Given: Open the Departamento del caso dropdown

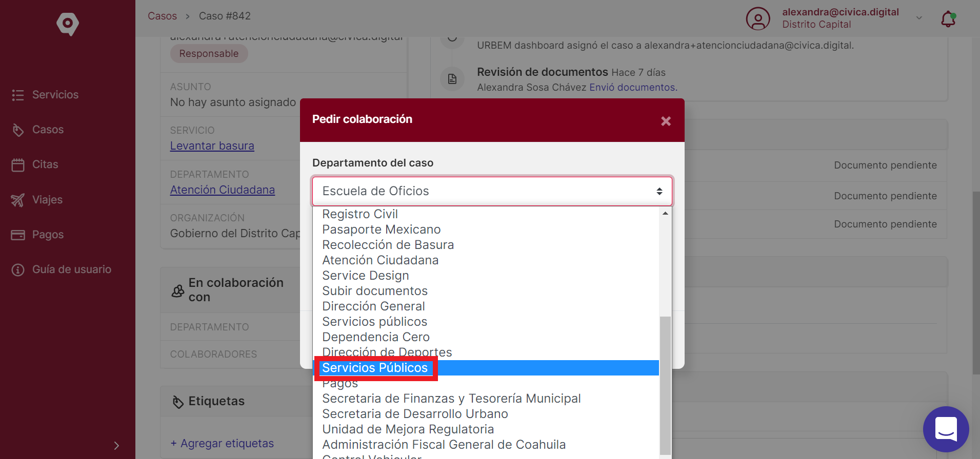Looking at the screenshot, I should pyautogui.click(x=492, y=191).
